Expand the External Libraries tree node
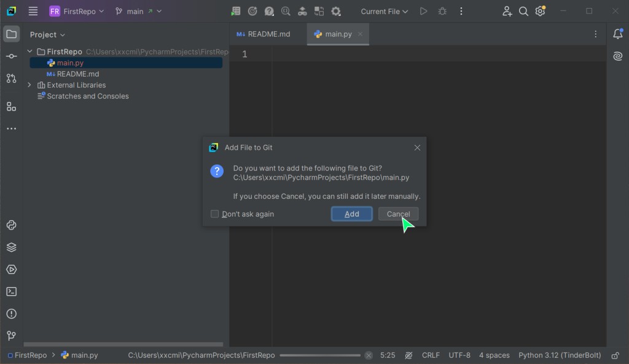Image resolution: width=629 pixels, height=364 pixels. 29,85
